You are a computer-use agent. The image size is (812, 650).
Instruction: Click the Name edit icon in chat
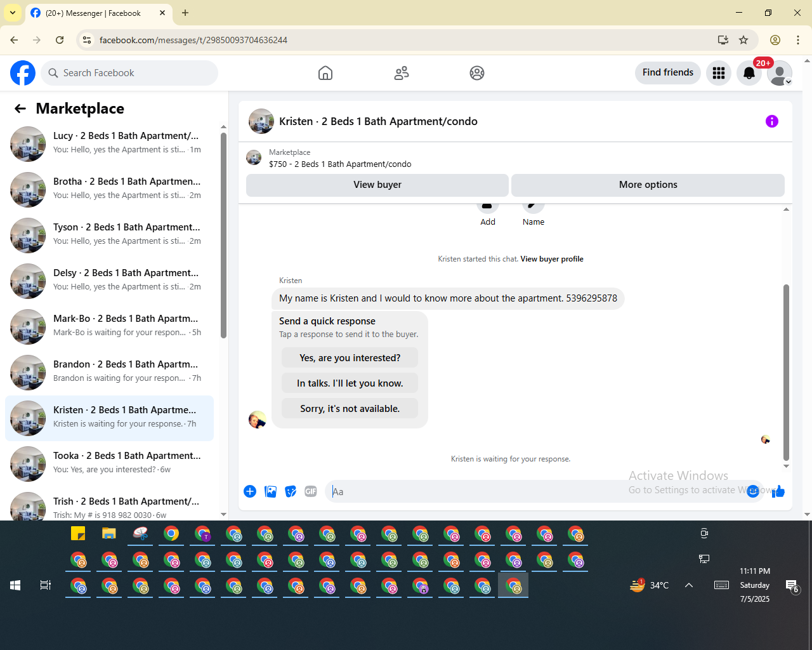click(x=533, y=207)
